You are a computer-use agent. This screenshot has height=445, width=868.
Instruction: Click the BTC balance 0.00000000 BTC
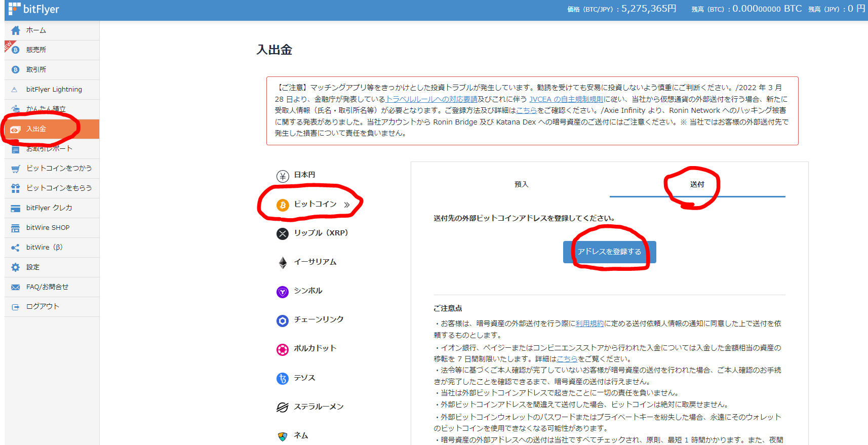coord(767,9)
